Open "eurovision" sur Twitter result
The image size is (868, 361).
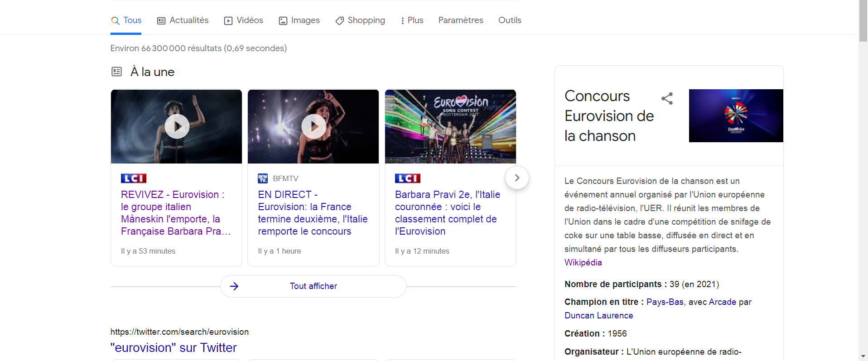[x=174, y=347]
